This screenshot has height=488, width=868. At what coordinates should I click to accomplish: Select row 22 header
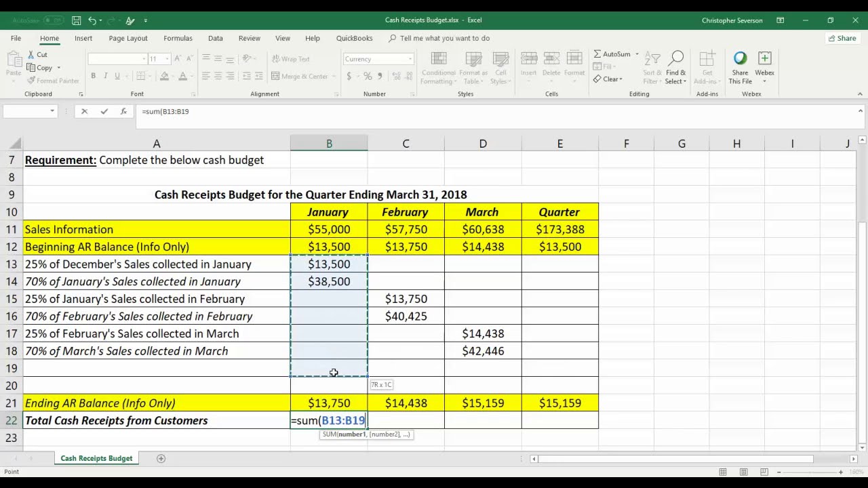tap(11, 420)
